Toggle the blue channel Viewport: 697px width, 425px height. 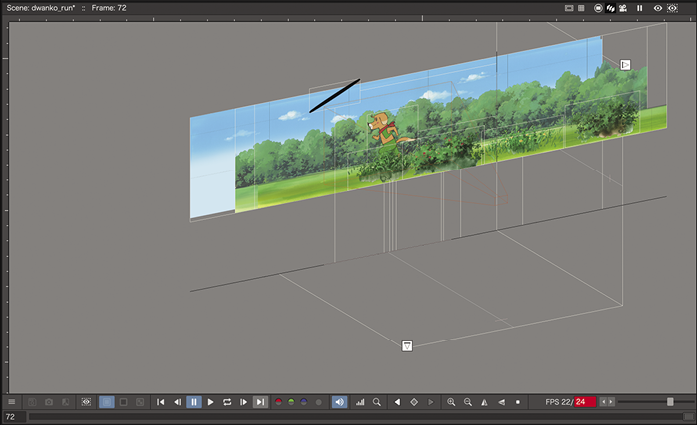pyautogui.click(x=304, y=402)
